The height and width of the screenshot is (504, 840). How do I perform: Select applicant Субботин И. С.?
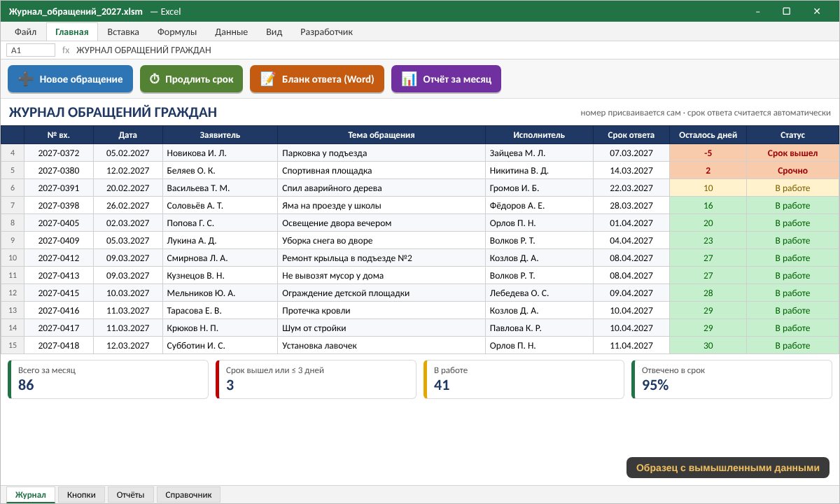click(220, 346)
